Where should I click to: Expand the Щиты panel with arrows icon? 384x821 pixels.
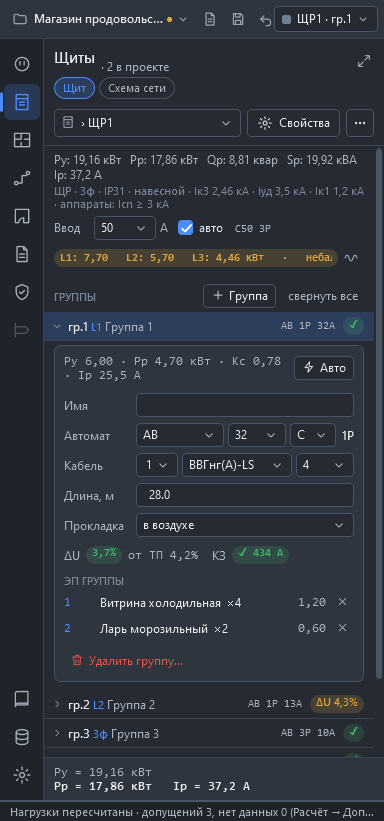click(x=364, y=61)
